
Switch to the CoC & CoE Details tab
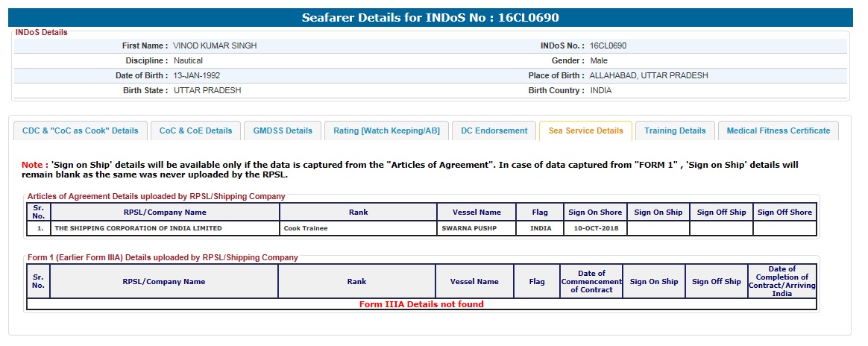pos(195,130)
